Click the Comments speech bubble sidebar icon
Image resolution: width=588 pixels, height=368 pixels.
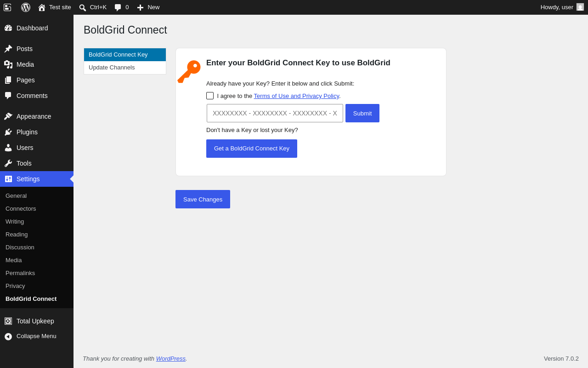click(x=8, y=96)
